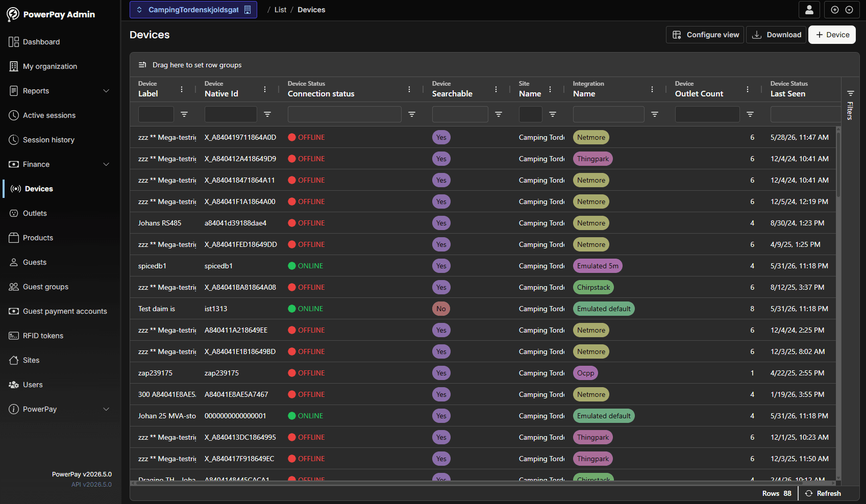Open the Filters side panel

850,105
